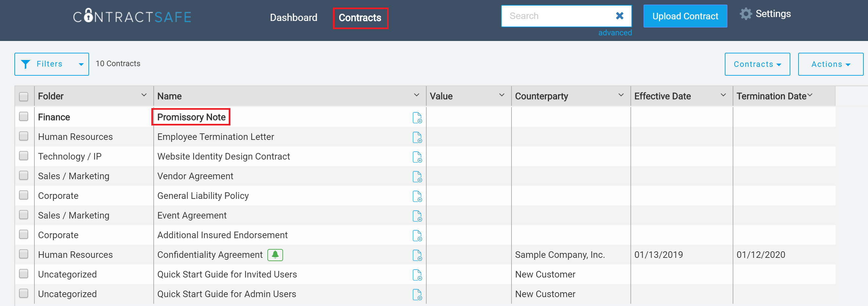Screen dimensions: 868x306
Task: Open the General Liability Policy contract
Action: click(x=203, y=196)
